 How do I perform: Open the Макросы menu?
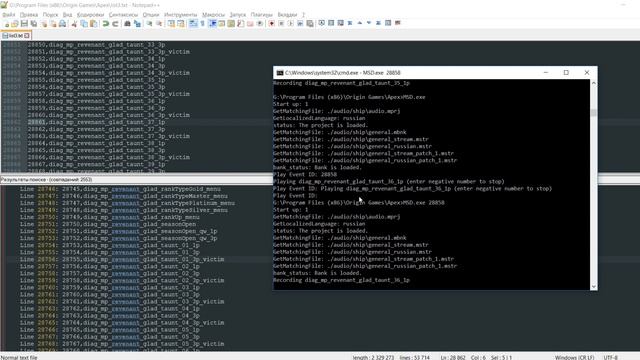[213, 15]
